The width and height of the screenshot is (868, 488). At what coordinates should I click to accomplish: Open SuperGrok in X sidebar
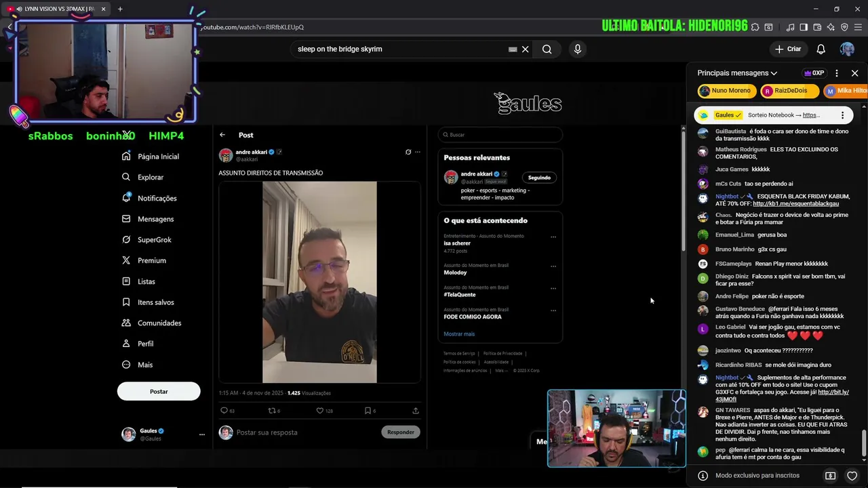[146, 240]
